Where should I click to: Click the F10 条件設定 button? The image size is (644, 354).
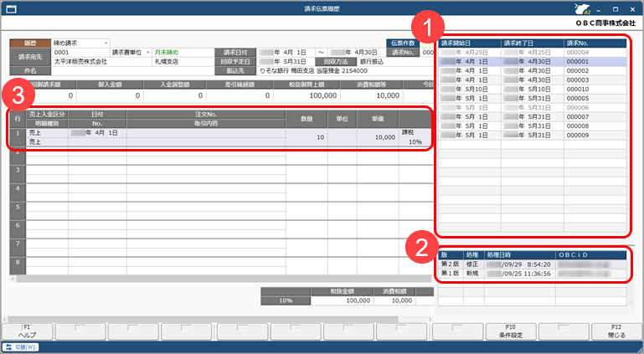[x=511, y=331]
